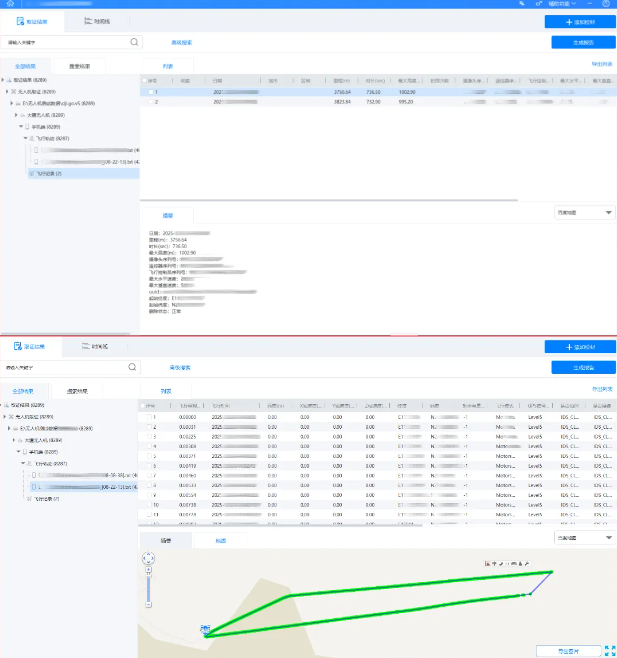Collapse the 取证结果 (8289) root node in the upper tree
The height and width of the screenshot is (658, 617).
[x=5, y=79]
